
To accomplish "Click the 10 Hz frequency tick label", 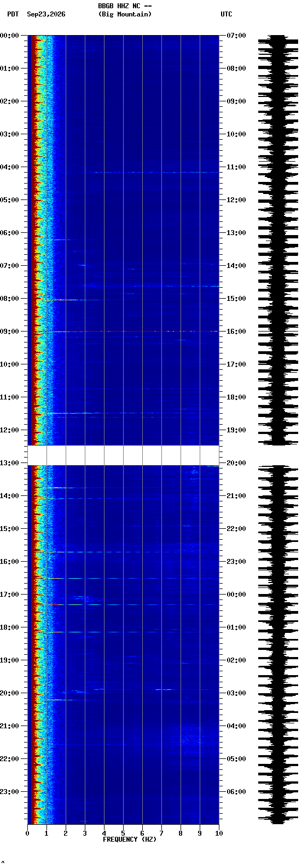I will click(x=219, y=833).
